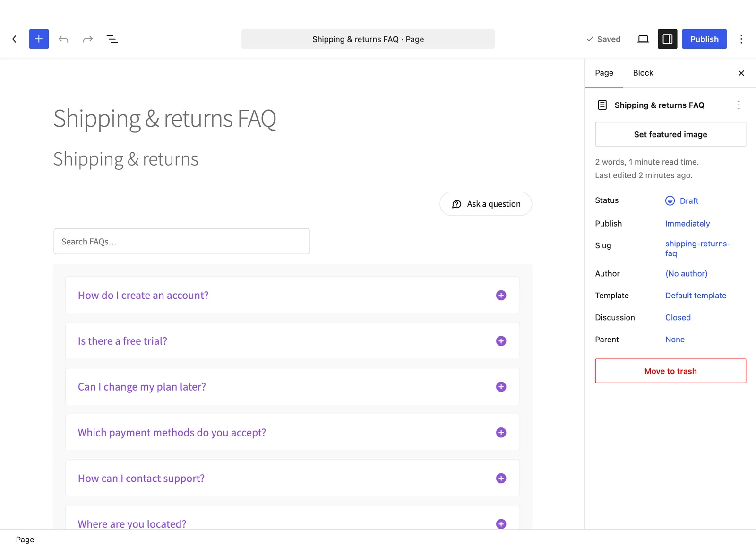Image resolution: width=756 pixels, height=549 pixels.
Task: Change the author (No author)
Action: coord(686,273)
